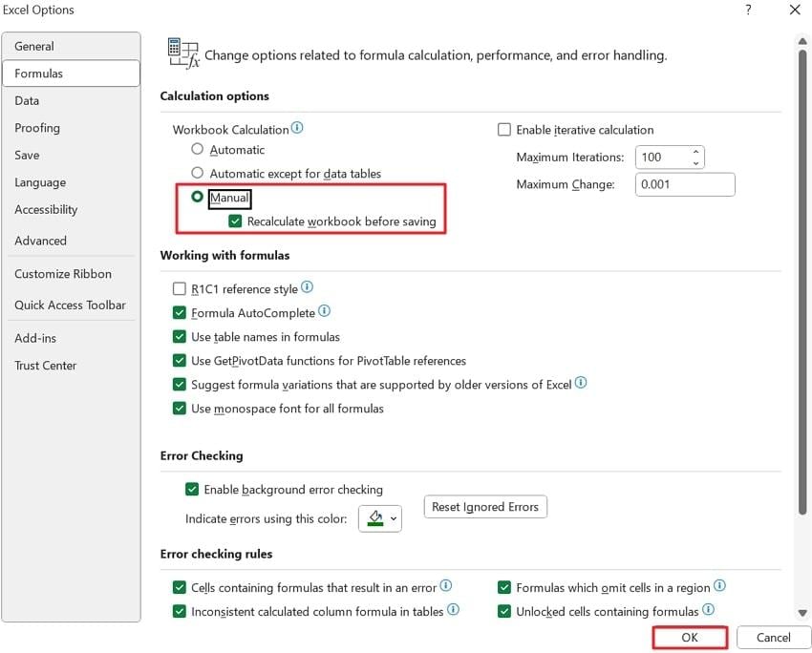
Task: Toggle Cells containing formulas that result in error
Action: coord(180,587)
